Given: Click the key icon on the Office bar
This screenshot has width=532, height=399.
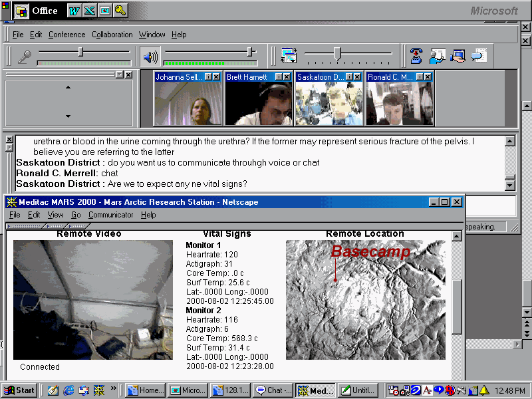Looking at the screenshot, I should pos(120,11).
